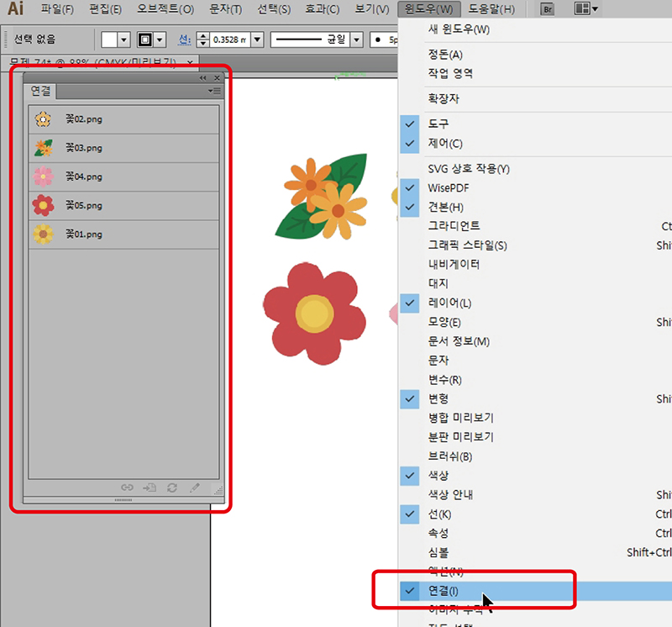This screenshot has width=672, height=627.
Task: Click the white fill color swatch
Action: pyautogui.click(x=109, y=40)
